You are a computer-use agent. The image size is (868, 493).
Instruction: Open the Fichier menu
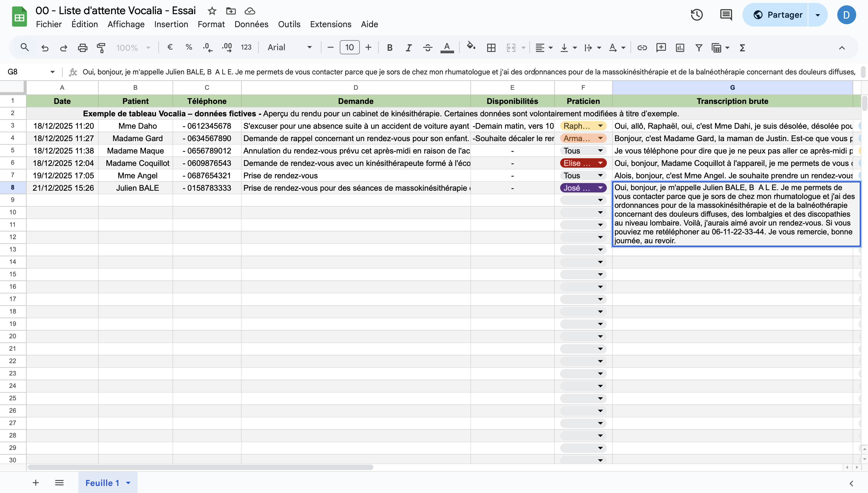pyautogui.click(x=49, y=25)
